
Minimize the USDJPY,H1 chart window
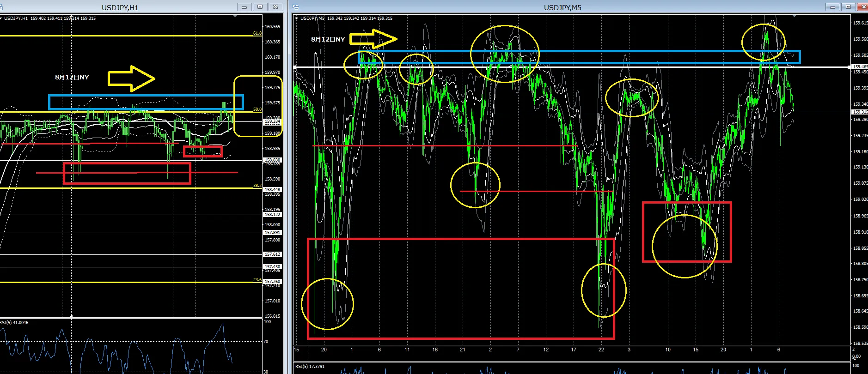(x=244, y=7)
